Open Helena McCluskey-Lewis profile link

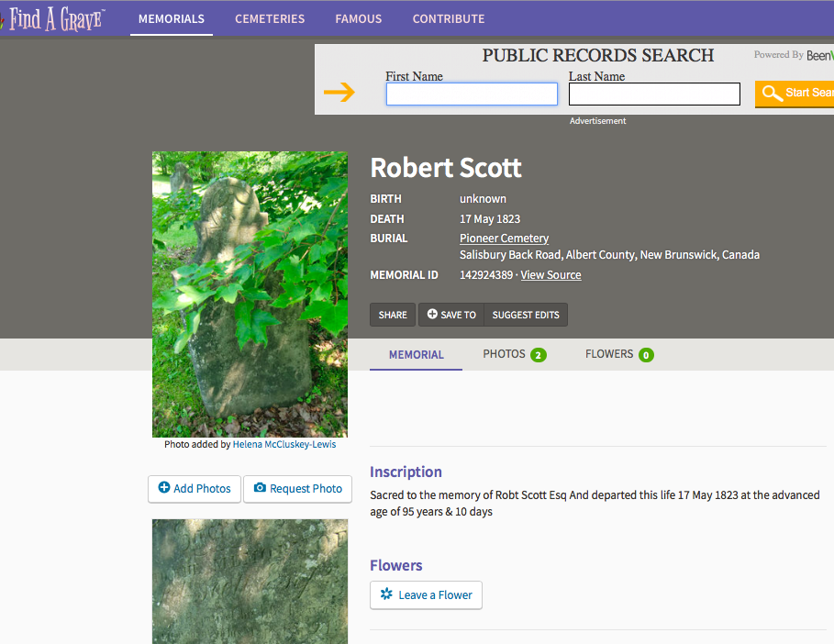284,445
